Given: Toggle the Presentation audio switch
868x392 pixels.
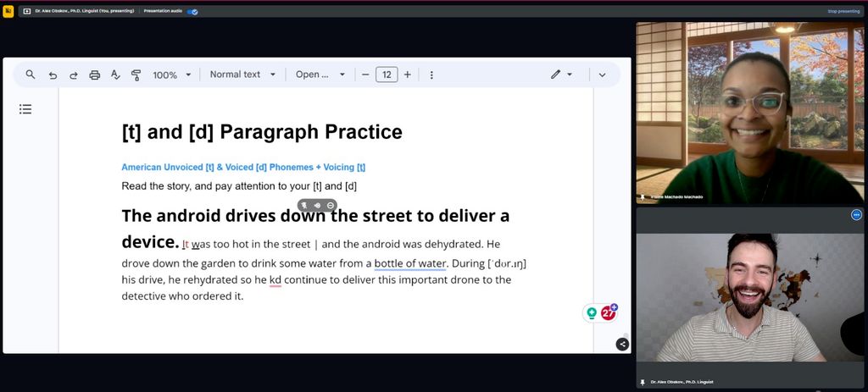Looking at the screenshot, I should point(192,11).
